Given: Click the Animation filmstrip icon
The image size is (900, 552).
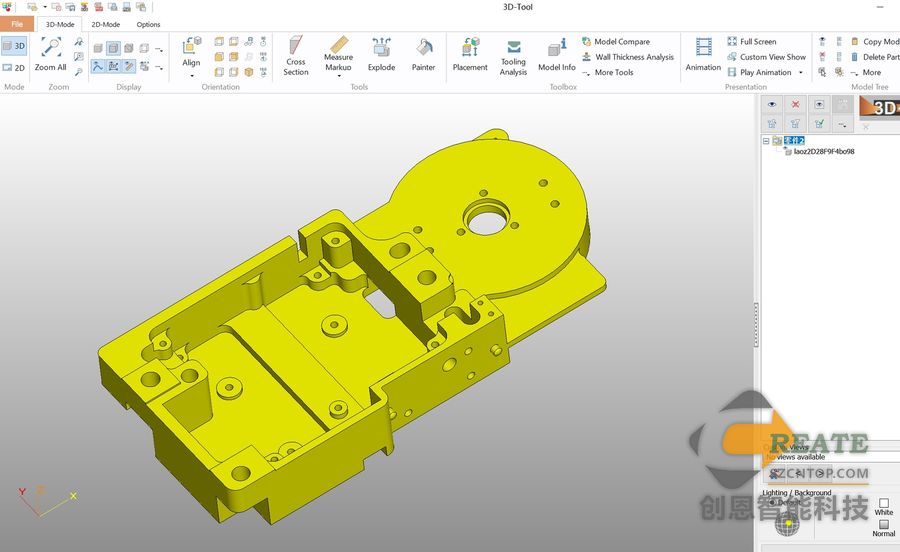Looking at the screenshot, I should [703, 46].
